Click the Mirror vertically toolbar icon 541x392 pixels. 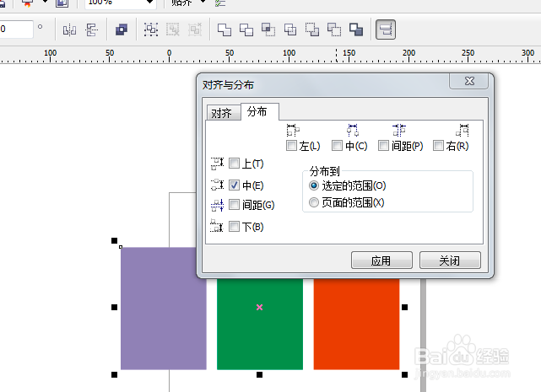92,30
